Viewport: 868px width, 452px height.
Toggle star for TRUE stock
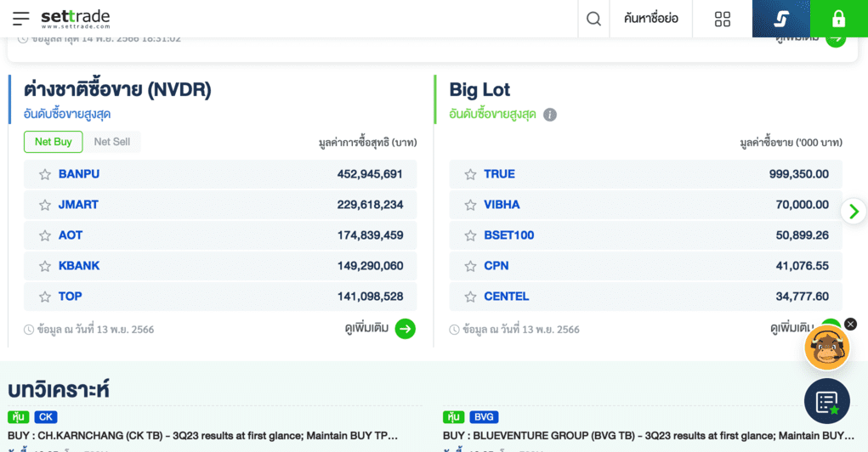point(470,174)
